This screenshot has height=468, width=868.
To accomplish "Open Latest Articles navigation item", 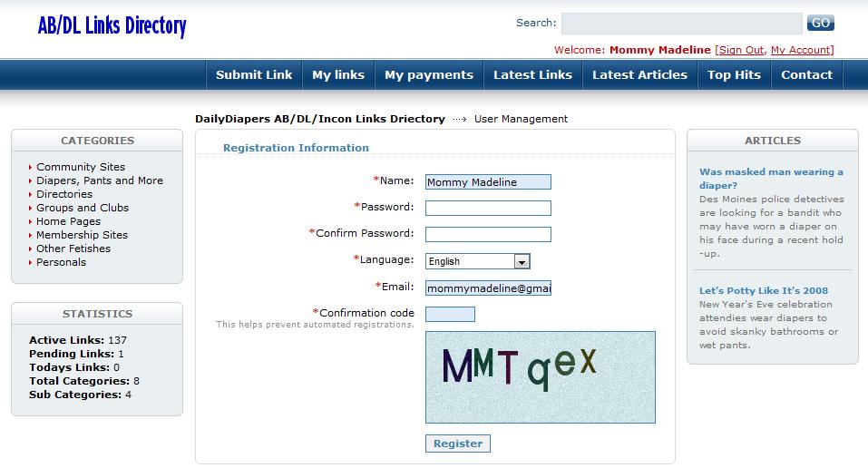I will point(640,74).
